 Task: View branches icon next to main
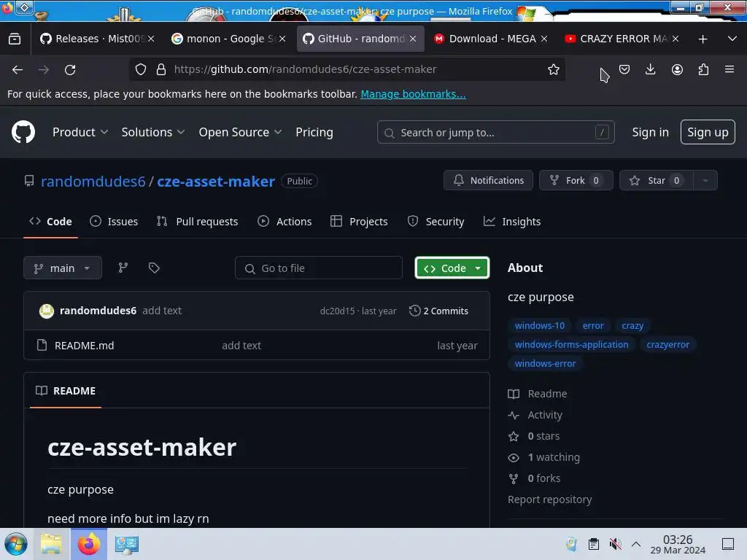click(123, 268)
